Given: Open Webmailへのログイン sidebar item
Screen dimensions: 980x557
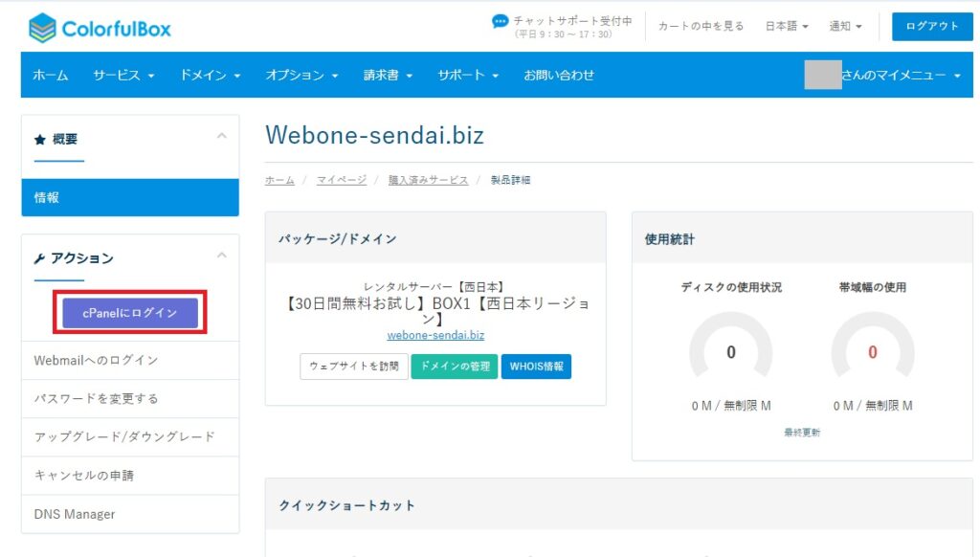Looking at the screenshot, I should [130, 360].
